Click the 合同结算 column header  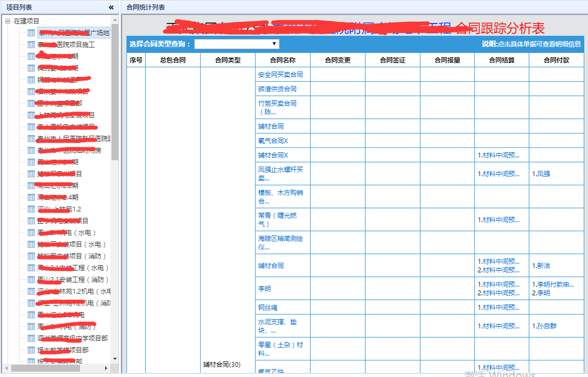(502, 60)
